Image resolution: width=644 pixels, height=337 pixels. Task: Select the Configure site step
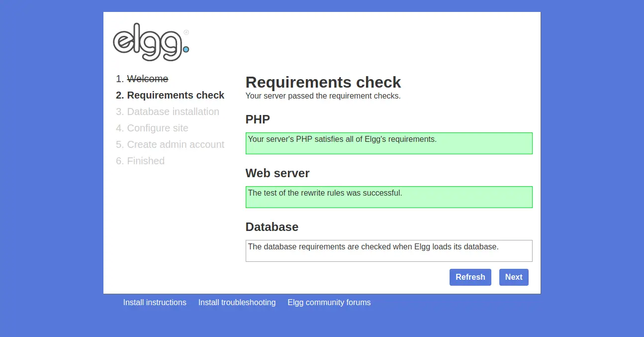point(158,128)
